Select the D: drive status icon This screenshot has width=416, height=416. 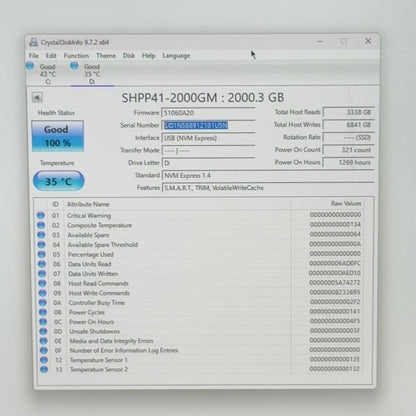point(74,66)
